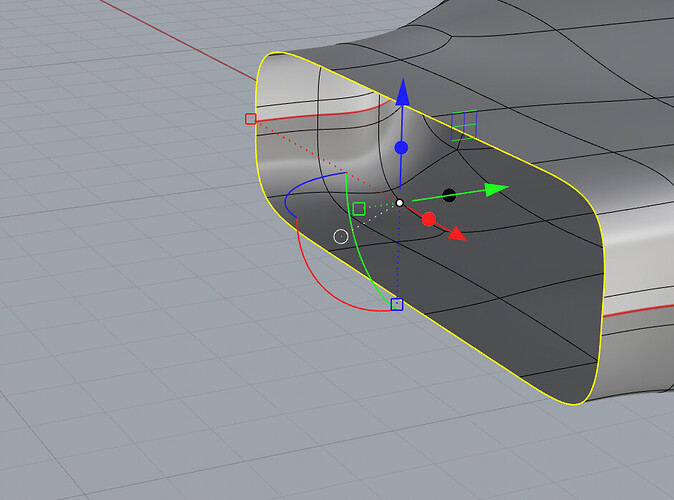Click the blue scale handle square
Image resolution: width=674 pixels, height=500 pixels.
click(x=397, y=304)
